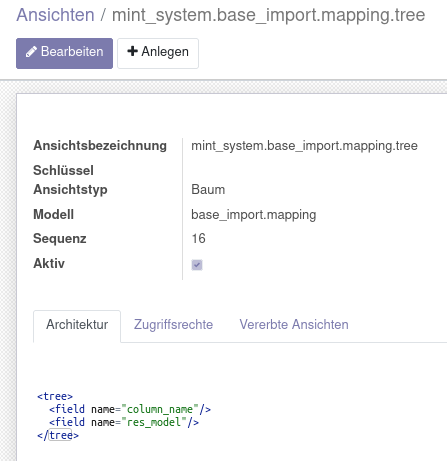This screenshot has width=447, height=461.
Task: Switch to the Zugriffsrechte tab
Action: pos(173,325)
